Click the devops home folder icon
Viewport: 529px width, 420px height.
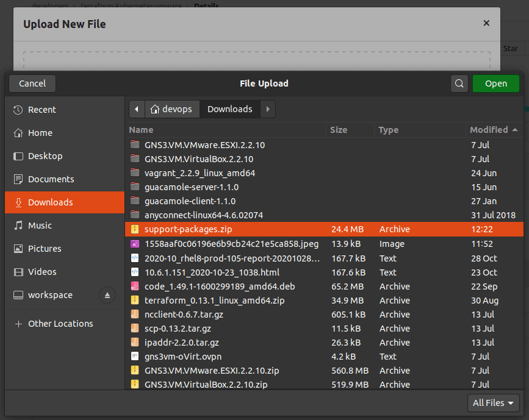155,109
